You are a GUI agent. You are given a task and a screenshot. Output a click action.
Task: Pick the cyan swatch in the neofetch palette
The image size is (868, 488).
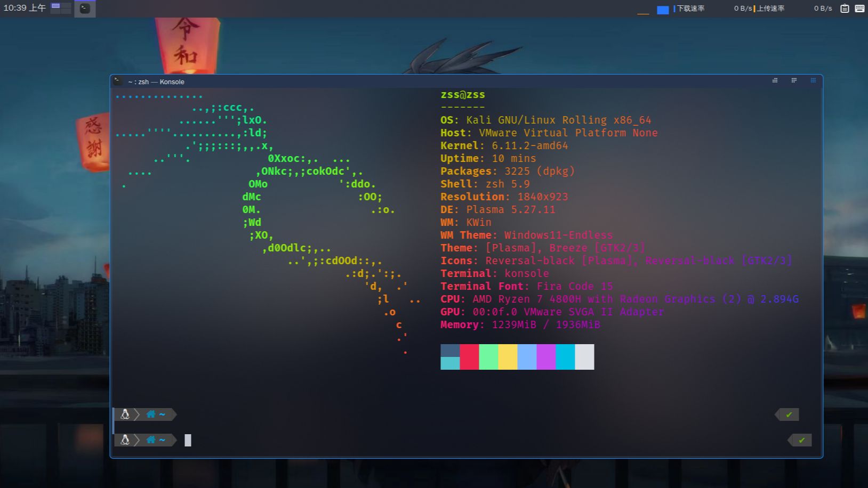click(565, 357)
